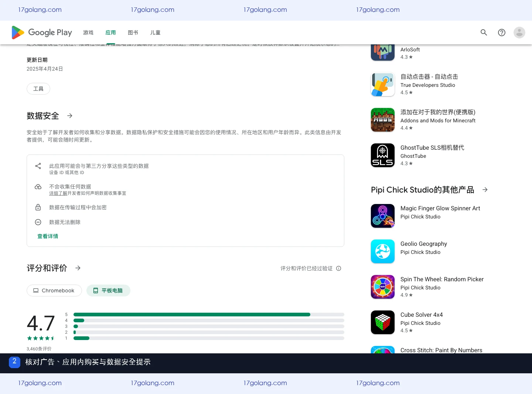Select the 平板电脑 device filter chip
Viewport: 532px width, 394px height.
click(x=108, y=291)
